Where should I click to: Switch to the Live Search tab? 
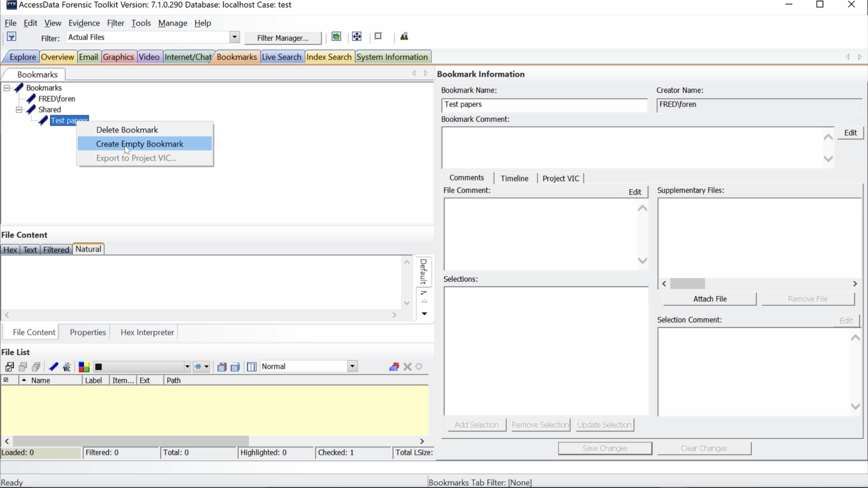281,57
